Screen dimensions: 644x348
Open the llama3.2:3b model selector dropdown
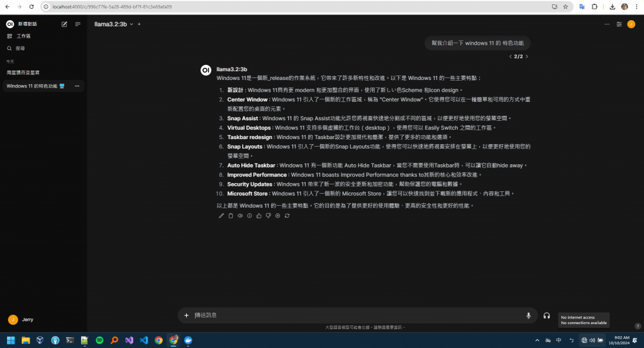coord(114,25)
